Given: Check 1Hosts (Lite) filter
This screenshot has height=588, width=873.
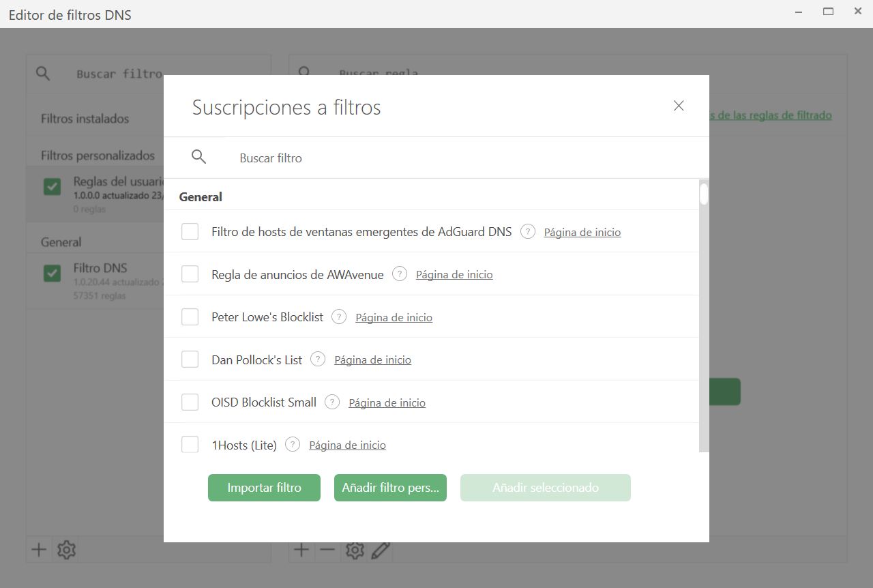Looking at the screenshot, I should [x=190, y=445].
